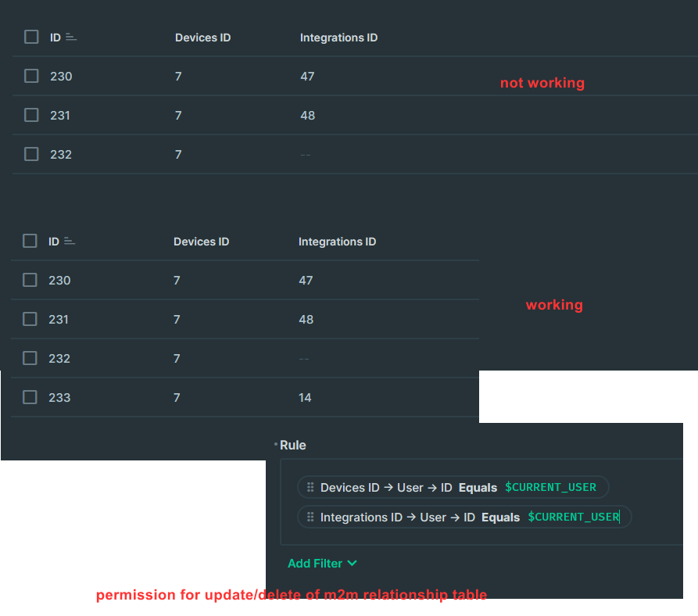Screen dimensions: 698x616
Task: Click Devices ID value 7 in row 233
Action: [177, 397]
